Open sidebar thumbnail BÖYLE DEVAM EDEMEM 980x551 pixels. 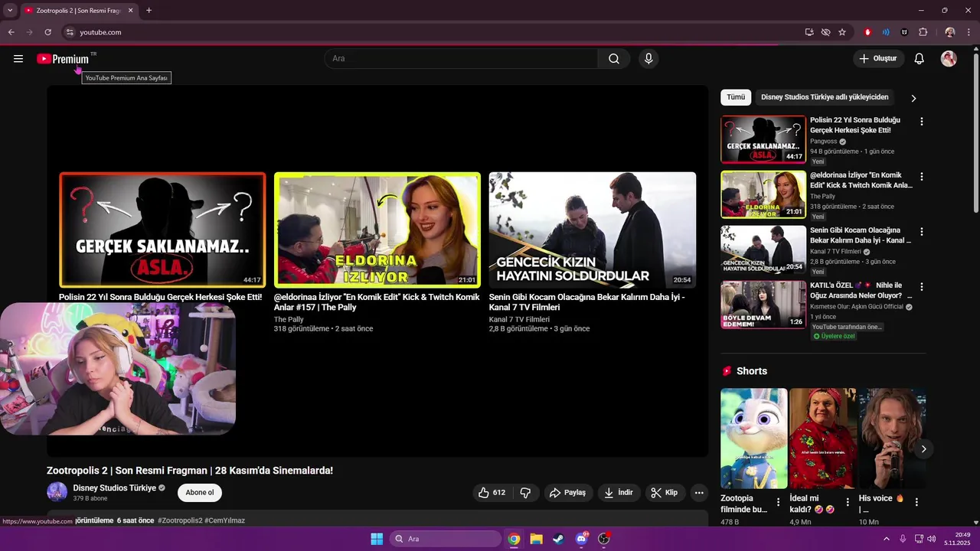(763, 305)
